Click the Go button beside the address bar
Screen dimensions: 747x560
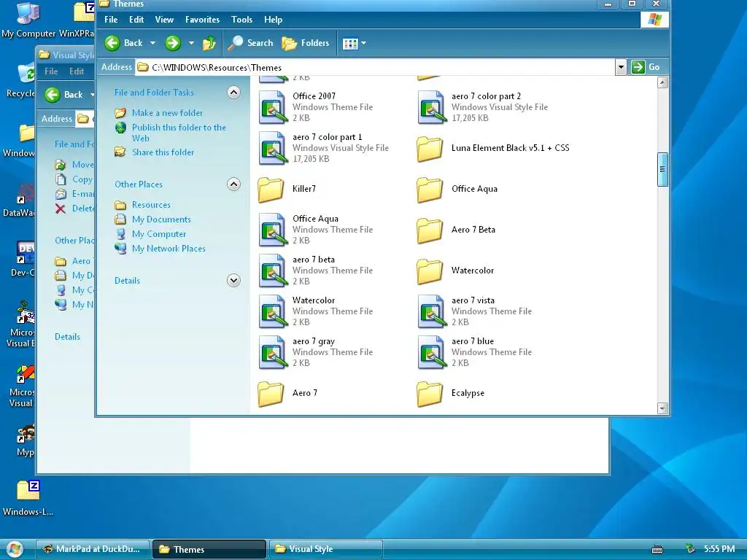tap(646, 67)
